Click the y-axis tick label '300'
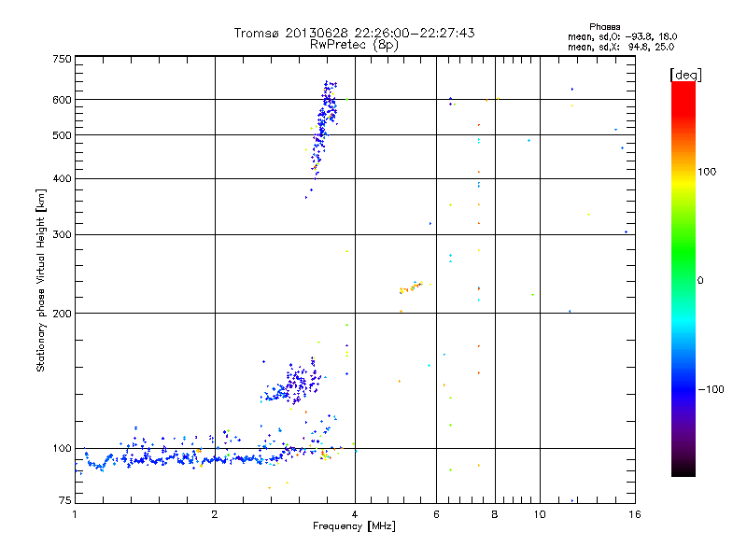Viewport: 747px width, 560px height. click(62, 235)
